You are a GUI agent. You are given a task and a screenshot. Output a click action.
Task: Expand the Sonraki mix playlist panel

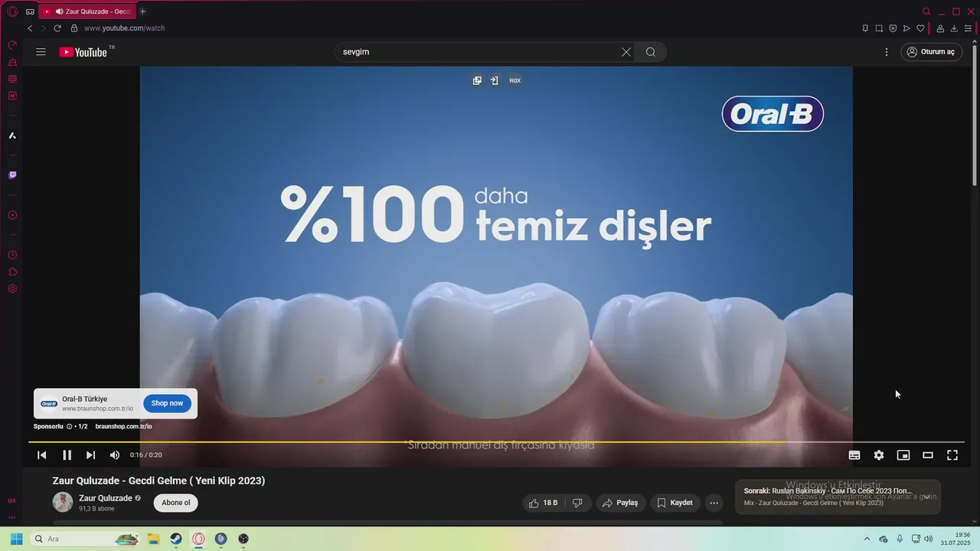[926, 497]
